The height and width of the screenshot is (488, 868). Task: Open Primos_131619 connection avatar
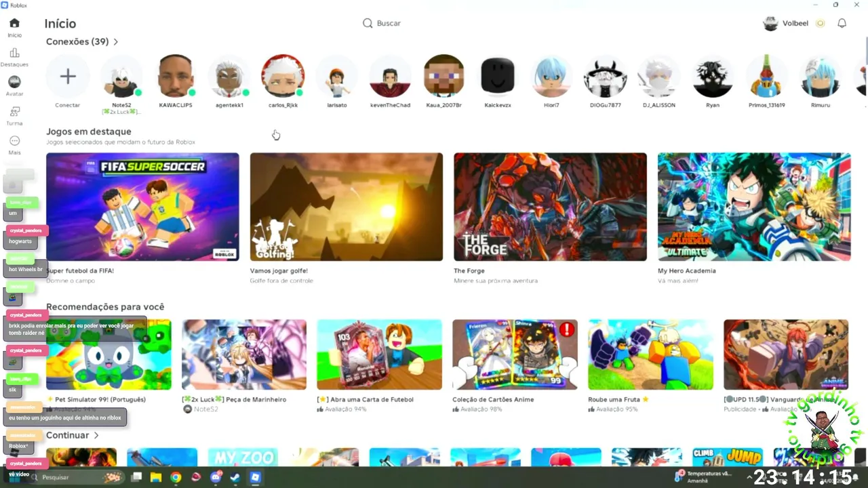click(x=766, y=77)
